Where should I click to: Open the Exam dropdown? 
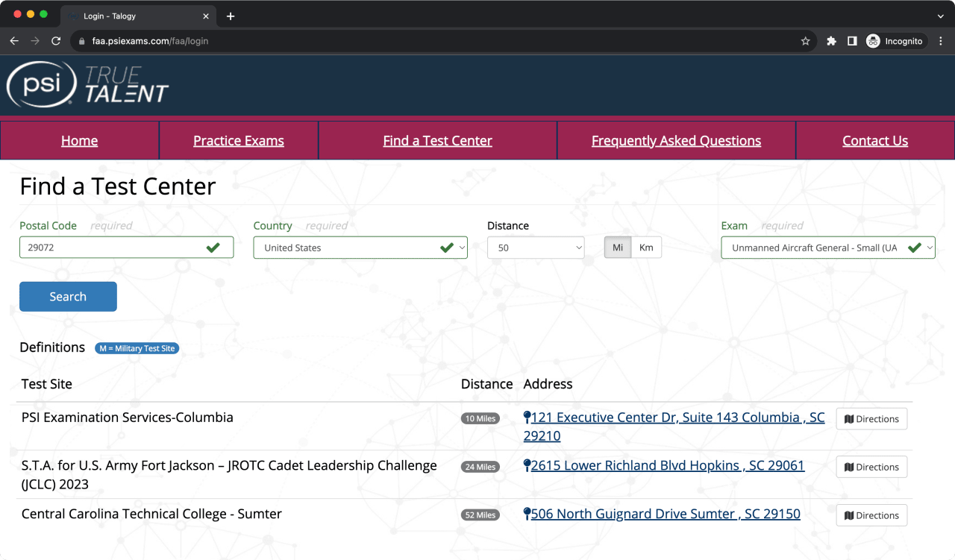tap(828, 248)
